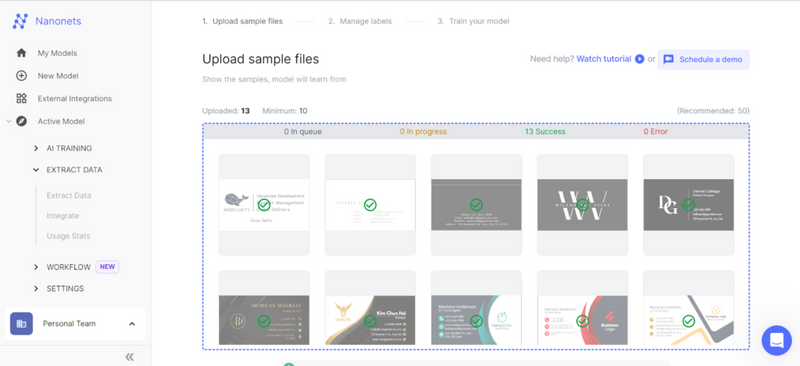
Task: Click the 'Uploaded: 13' count
Action: tap(226, 111)
